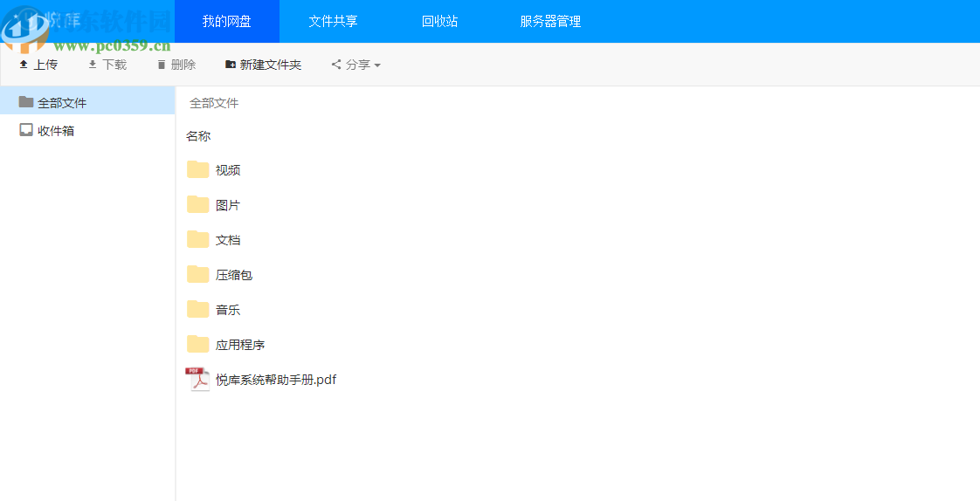Open the 视频 folder name
This screenshot has height=501, width=980.
(228, 170)
